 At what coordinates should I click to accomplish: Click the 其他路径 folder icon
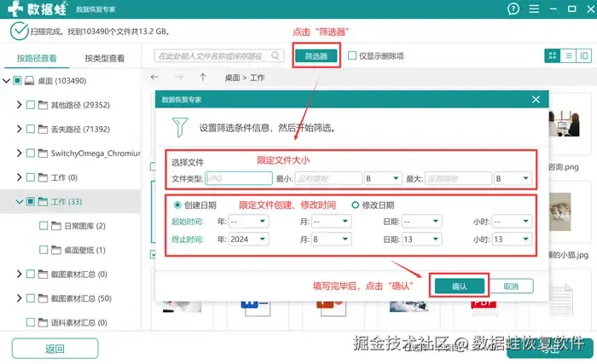click(x=43, y=105)
